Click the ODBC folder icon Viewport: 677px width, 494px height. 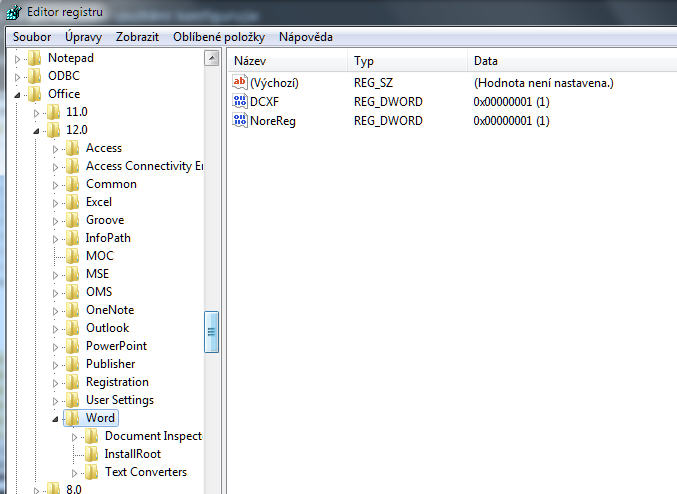[x=35, y=76]
